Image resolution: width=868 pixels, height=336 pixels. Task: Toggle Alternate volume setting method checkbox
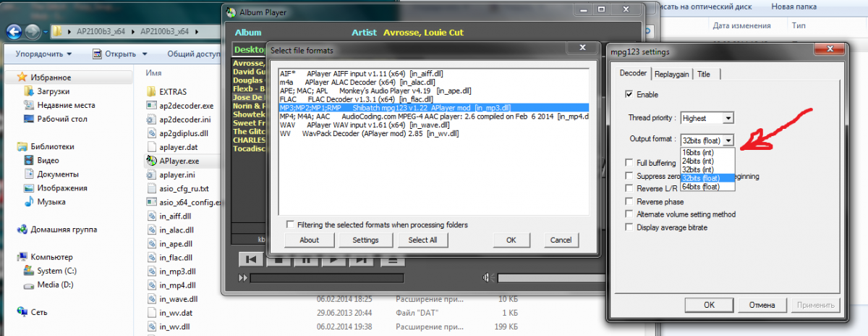coord(629,214)
